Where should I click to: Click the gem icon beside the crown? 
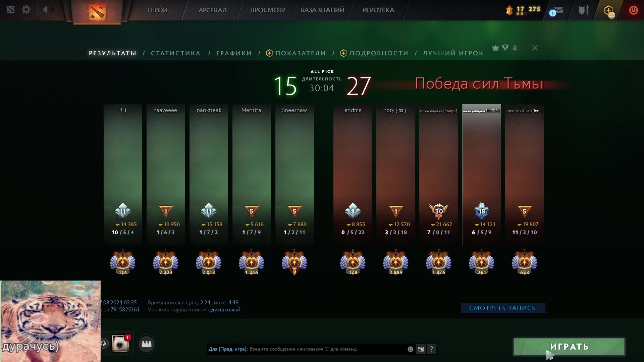[x=505, y=48]
